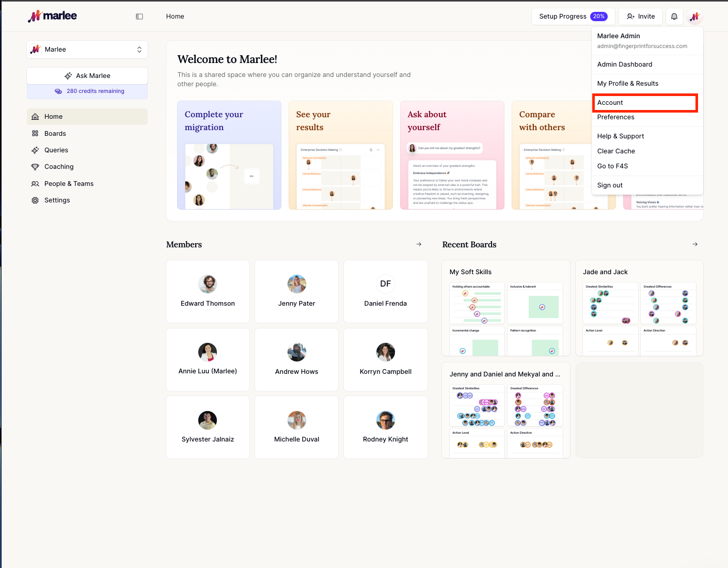Click the Korryn Campbell name label

386,372
